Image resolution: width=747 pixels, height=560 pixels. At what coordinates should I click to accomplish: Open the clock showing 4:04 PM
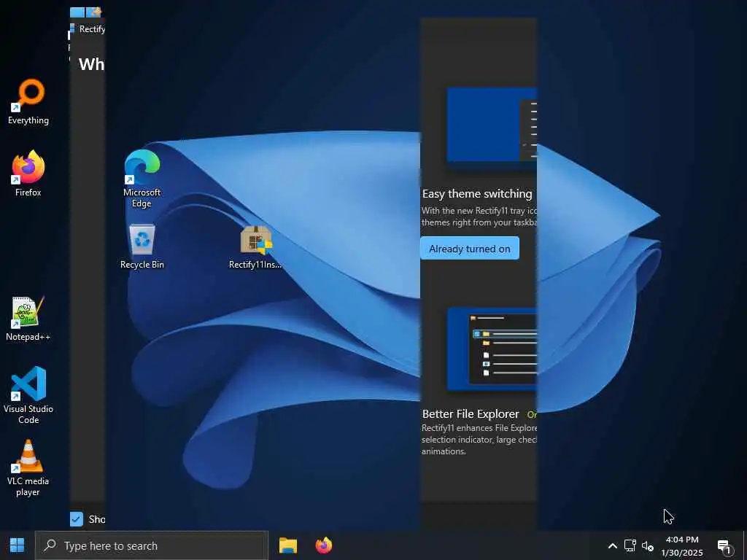682,545
